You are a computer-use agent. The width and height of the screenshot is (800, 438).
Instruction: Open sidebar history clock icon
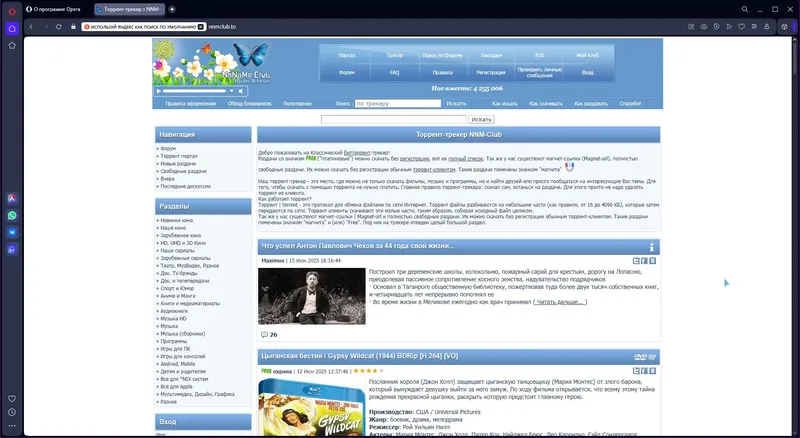click(12, 412)
